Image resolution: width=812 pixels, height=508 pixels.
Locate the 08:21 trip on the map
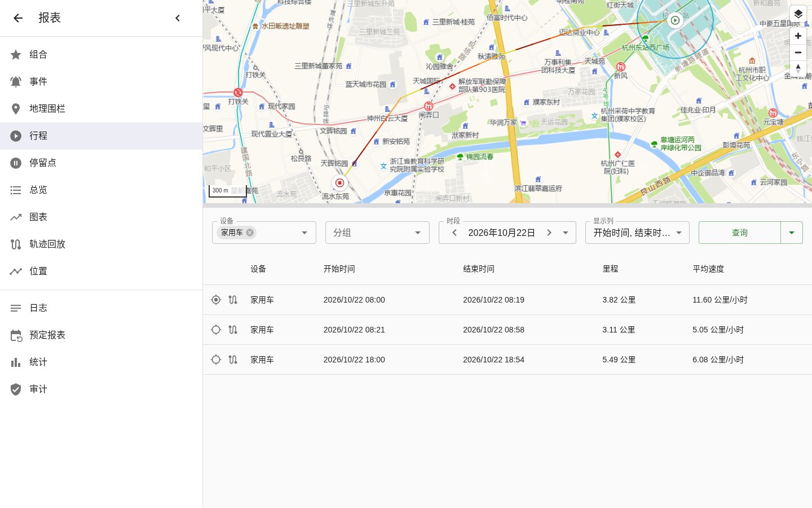tap(216, 330)
